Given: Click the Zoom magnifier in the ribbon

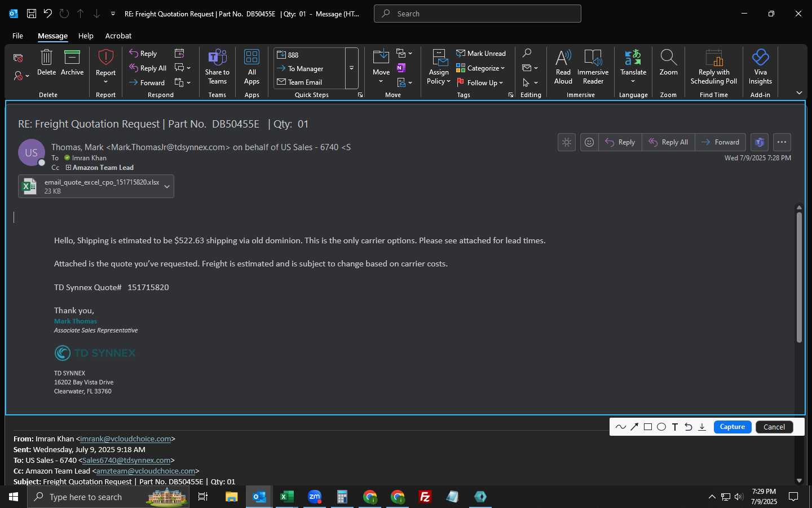Looking at the screenshot, I should click(668, 63).
